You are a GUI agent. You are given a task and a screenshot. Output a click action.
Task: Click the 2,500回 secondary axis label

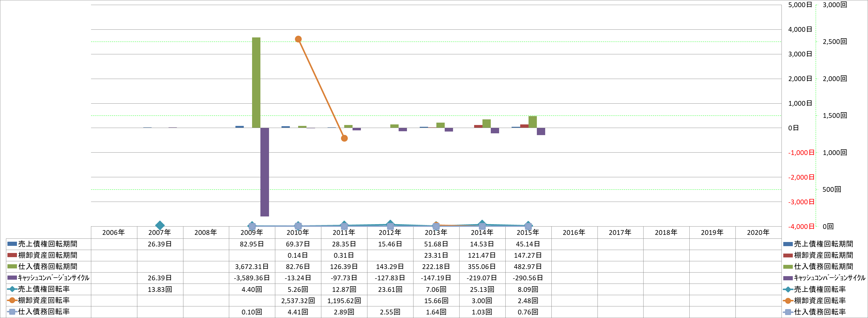tap(835, 42)
